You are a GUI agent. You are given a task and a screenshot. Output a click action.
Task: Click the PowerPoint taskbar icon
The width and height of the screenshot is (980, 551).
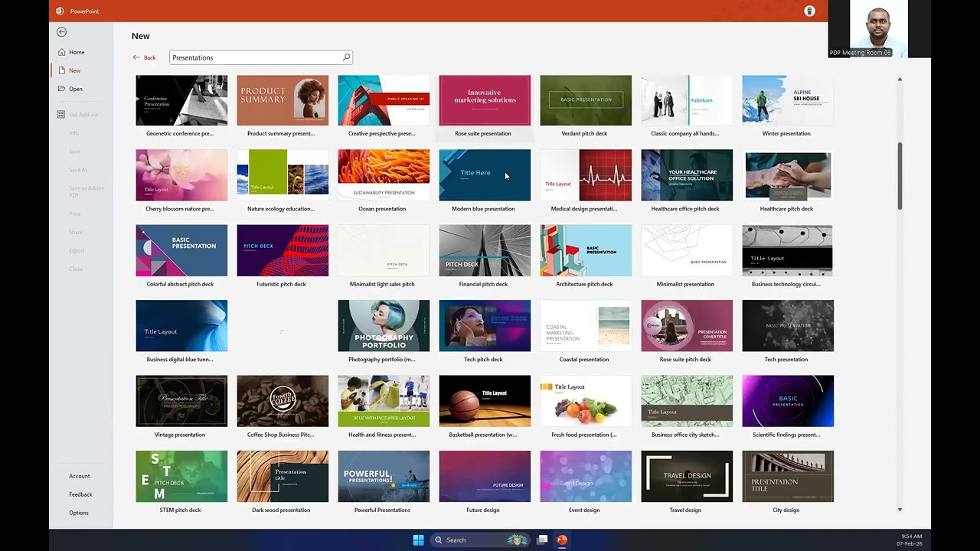point(562,540)
